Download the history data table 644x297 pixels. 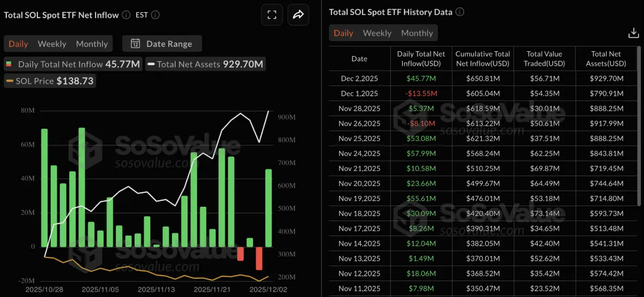point(633,33)
